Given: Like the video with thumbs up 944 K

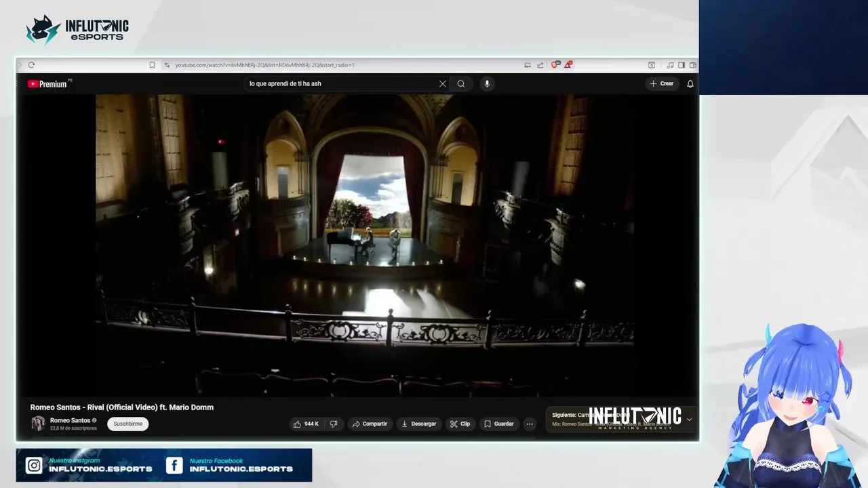Looking at the screenshot, I should [x=306, y=424].
